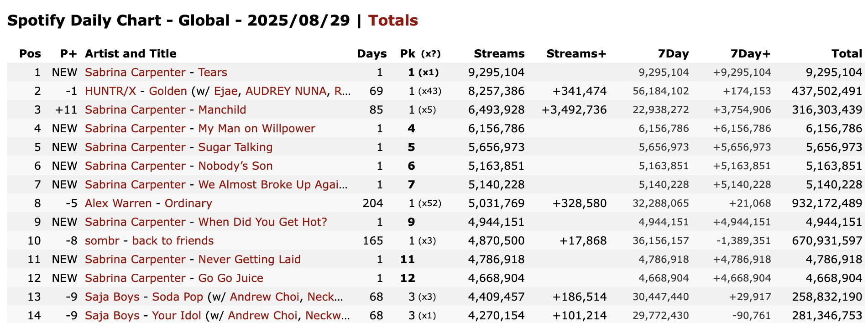This screenshot has width=868, height=323.
Task: Open the Manchild song link
Action: pyautogui.click(x=222, y=110)
